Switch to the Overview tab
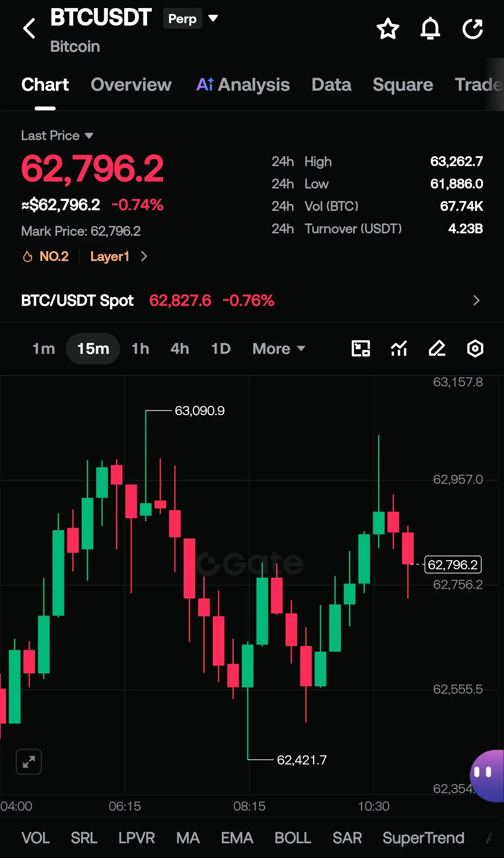The height and width of the screenshot is (858, 504). coord(131,85)
